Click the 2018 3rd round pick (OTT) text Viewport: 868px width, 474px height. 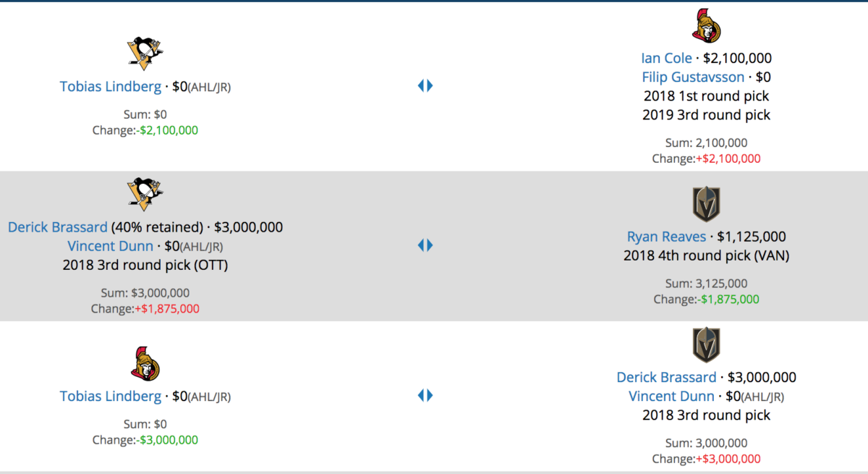click(x=145, y=265)
